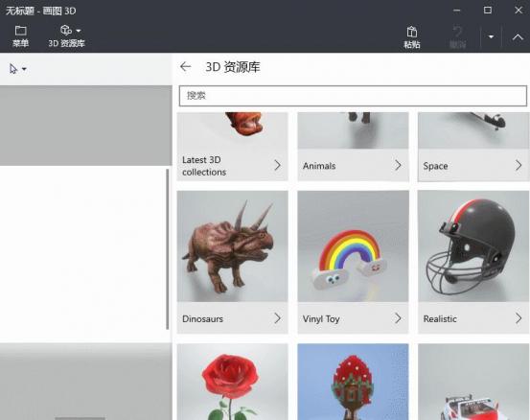Click the Space shuttle preview image

pyautogui.click(x=473, y=130)
